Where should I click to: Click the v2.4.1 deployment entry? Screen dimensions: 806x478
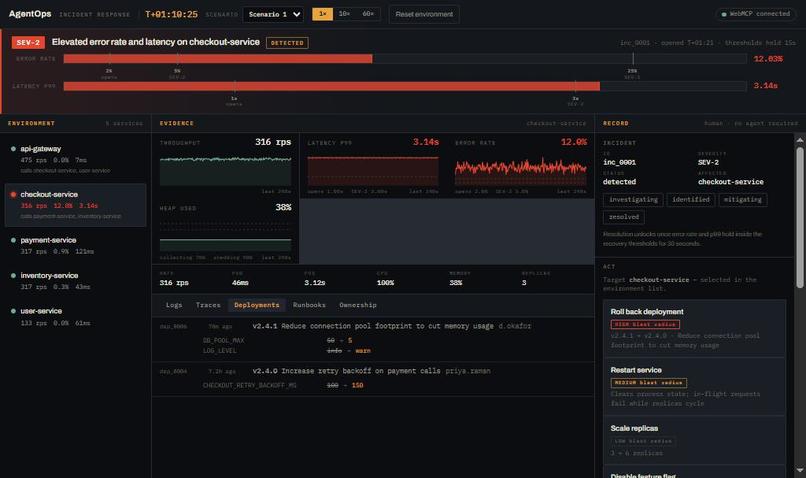click(373, 339)
